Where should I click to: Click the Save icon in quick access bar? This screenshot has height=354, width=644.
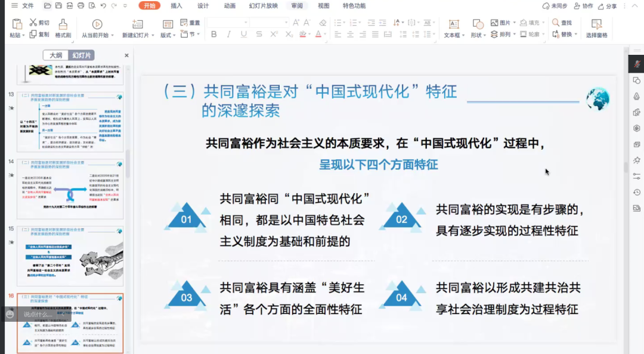coord(58,6)
